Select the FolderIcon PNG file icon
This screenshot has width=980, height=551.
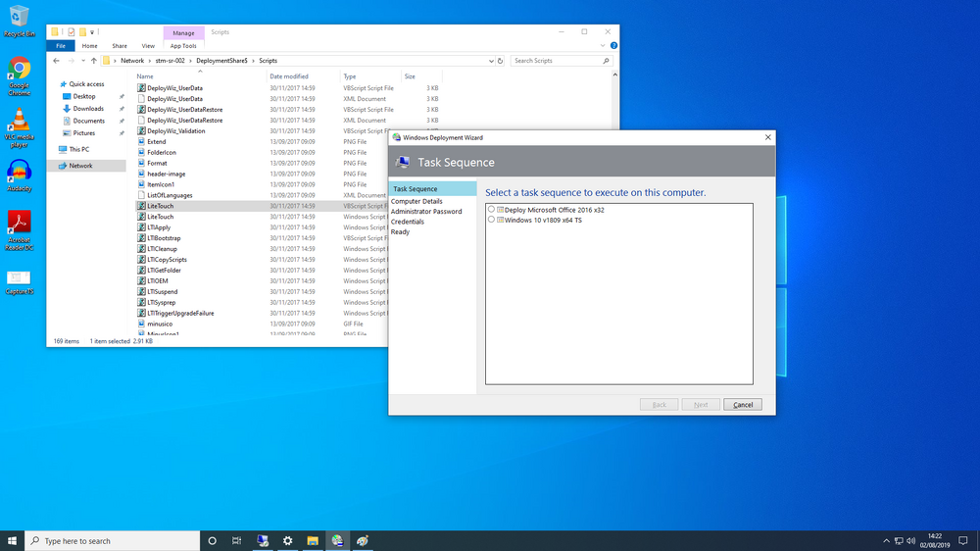tap(141, 152)
